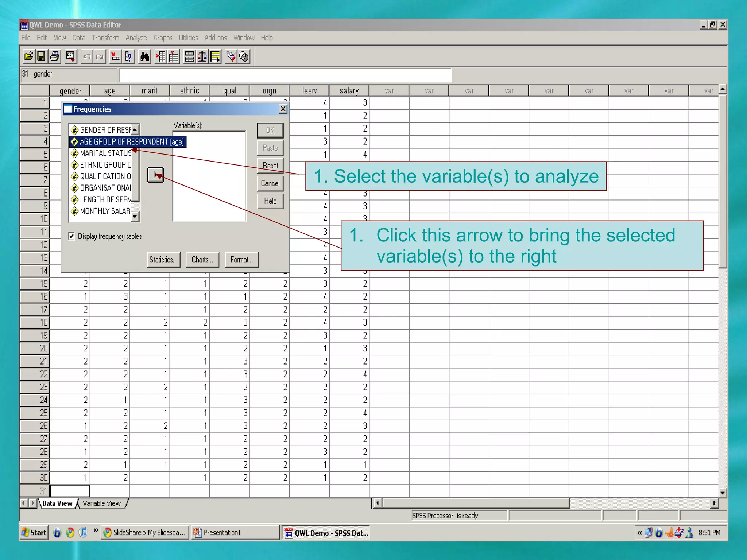The width and height of the screenshot is (747, 560).
Task: Open the Transform menu
Action: (x=105, y=38)
